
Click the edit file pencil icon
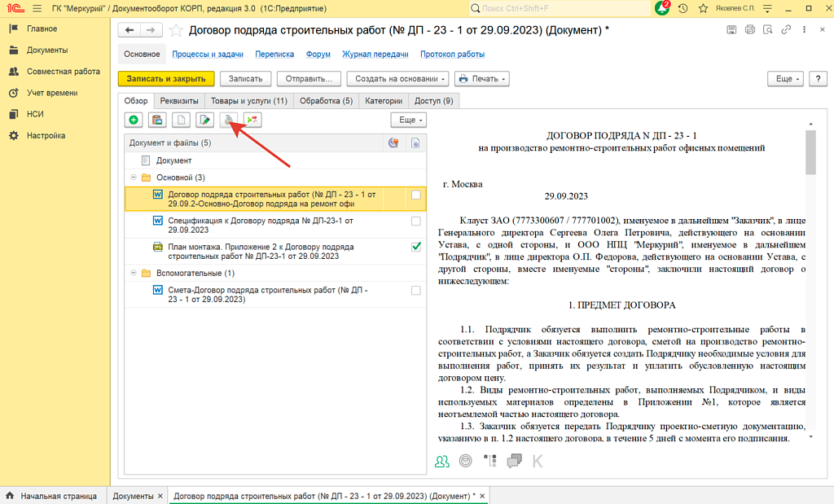click(x=205, y=121)
